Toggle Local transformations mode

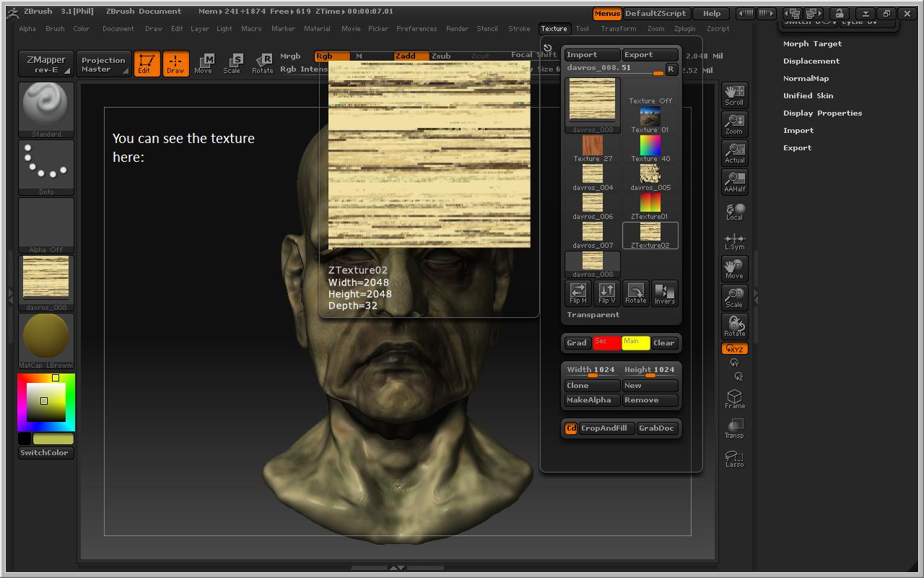[x=734, y=211]
